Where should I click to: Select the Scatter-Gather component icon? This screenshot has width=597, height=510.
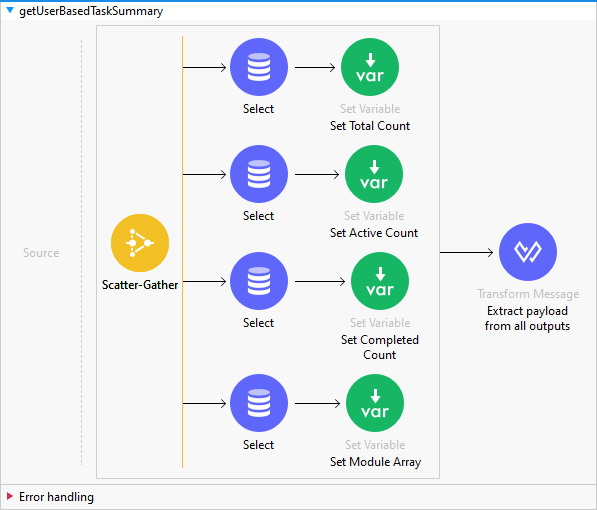click(140, 243)
